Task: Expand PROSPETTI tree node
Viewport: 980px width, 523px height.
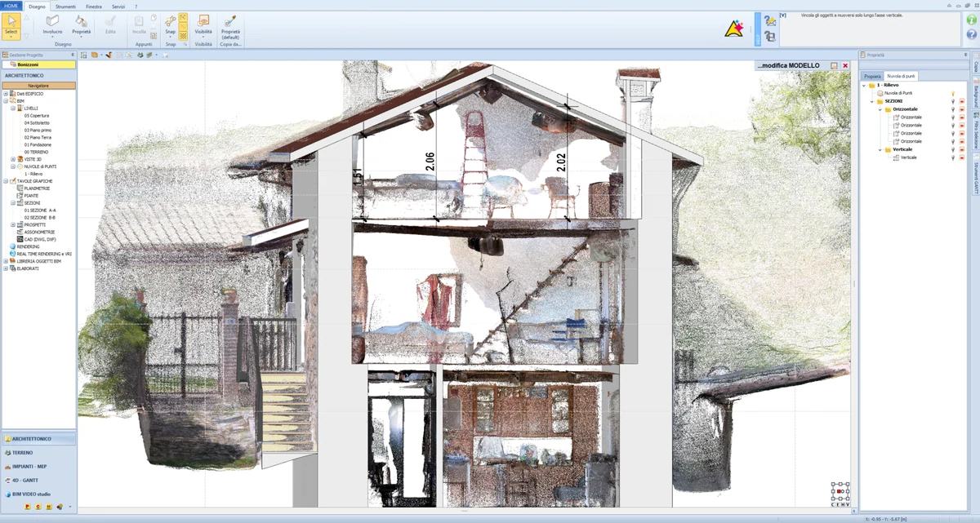Action: click(x=13, y=224)
